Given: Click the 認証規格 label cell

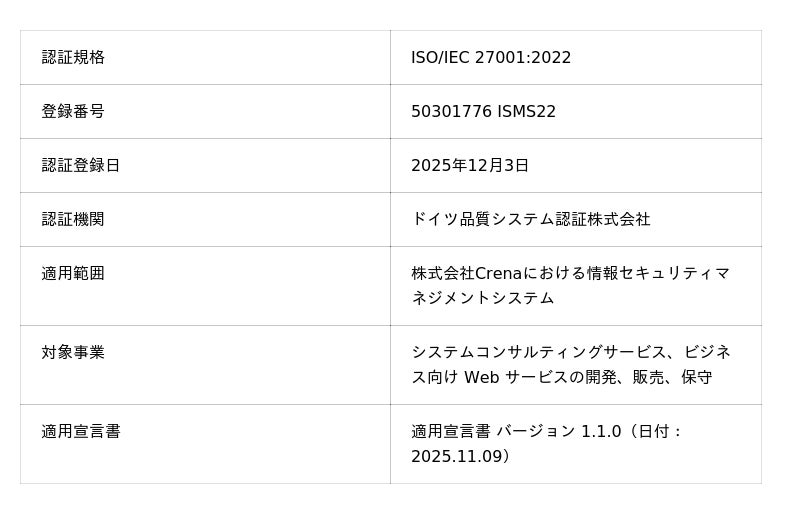Looking at the screenshot, I should click(x=73, y=57).
